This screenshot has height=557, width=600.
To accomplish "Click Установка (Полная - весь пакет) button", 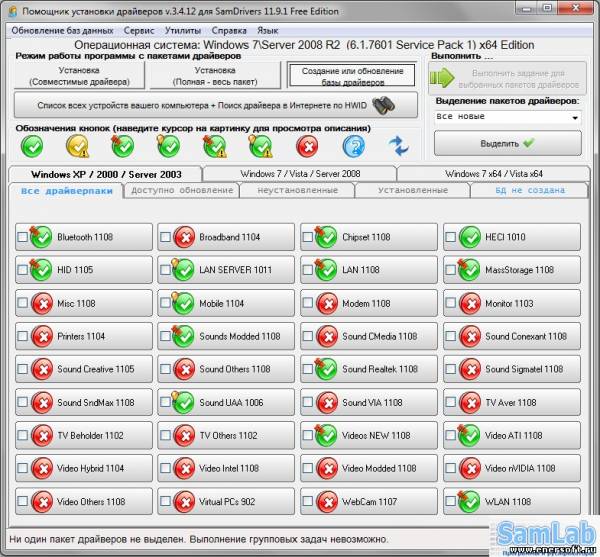I will click(x=215, y=76).
